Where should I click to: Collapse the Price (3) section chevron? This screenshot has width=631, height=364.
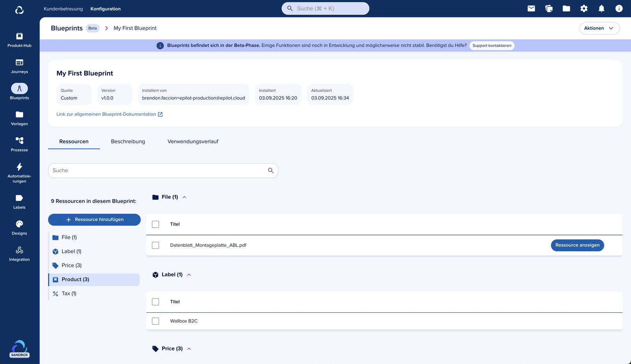[x=189, y=349]
